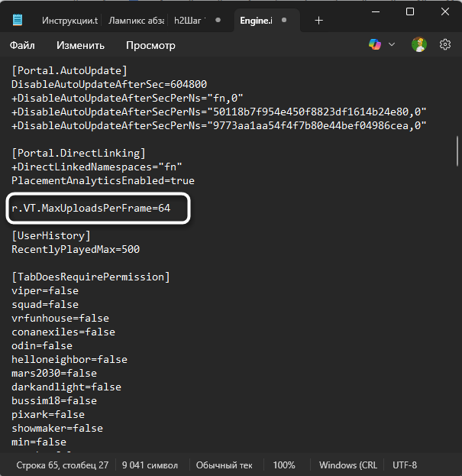Click the line containing 50118b7f954e450f8823df1614b24e80
This screenshot has height=476, width=462.
[x=219, y=112]
